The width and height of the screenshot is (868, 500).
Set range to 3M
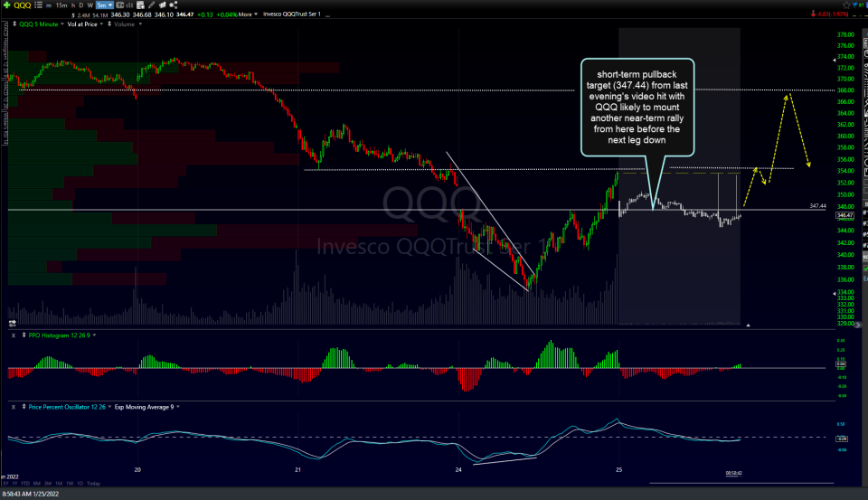coord(48,484)
